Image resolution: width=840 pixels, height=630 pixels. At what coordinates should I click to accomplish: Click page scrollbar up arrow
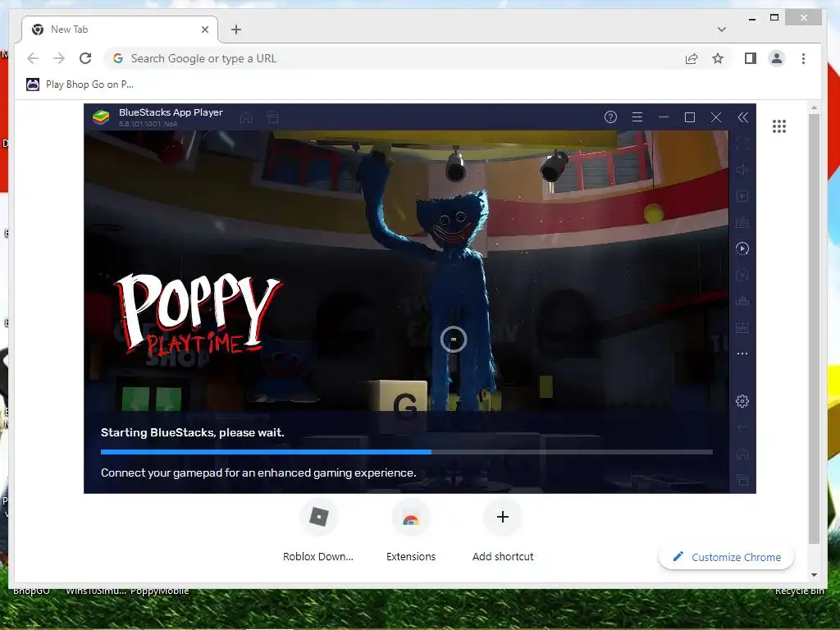(814, 107)
